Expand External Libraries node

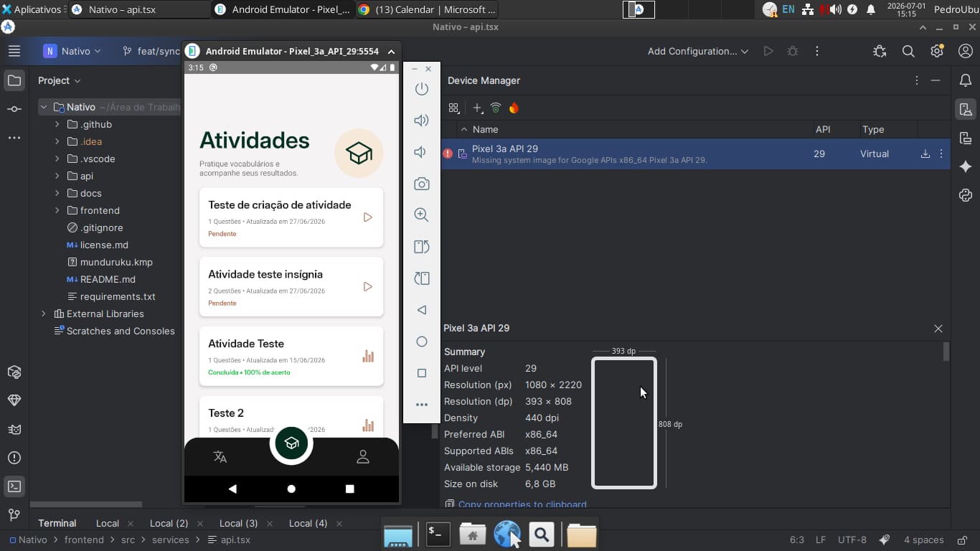click(x=44, y=314)
